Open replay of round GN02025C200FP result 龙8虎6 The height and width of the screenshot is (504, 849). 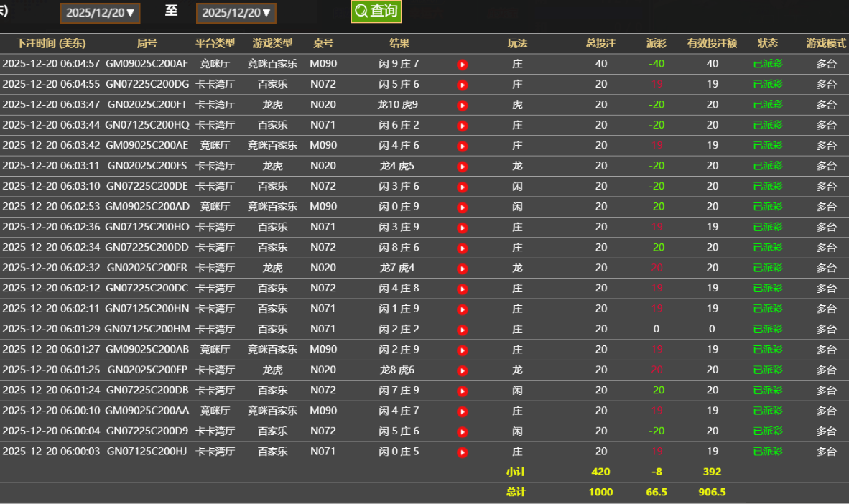(463, 370)
